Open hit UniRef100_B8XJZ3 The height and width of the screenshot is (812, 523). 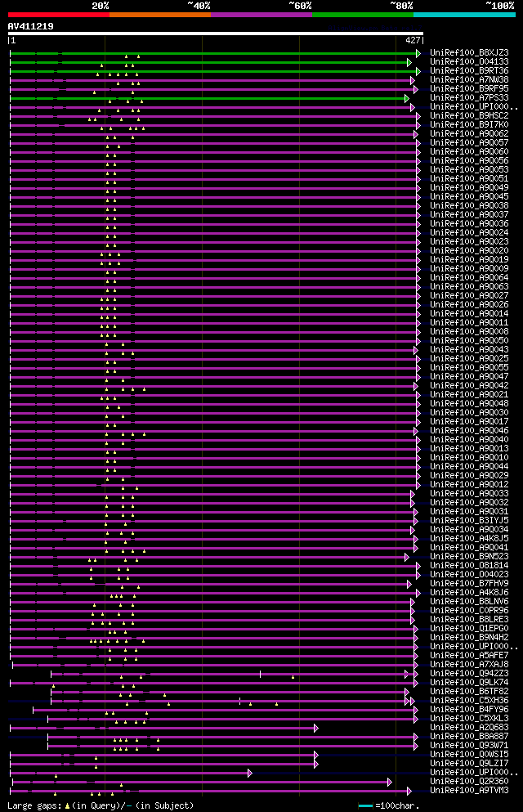pyautogui.click(x=469, y=53)
